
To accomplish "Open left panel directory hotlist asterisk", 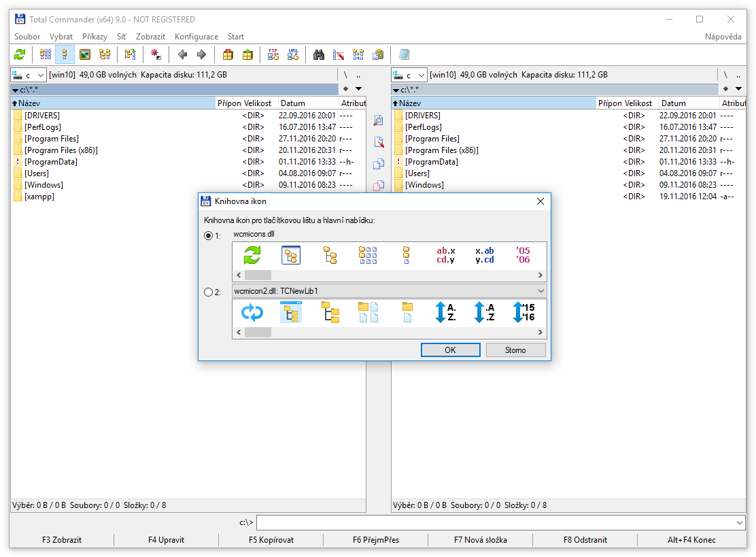I will [345, 88].
